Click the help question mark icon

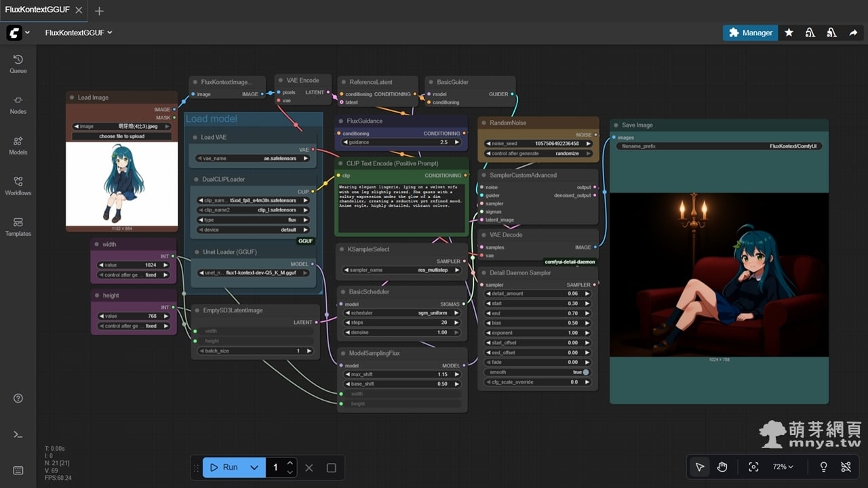pyautogui.click(x=18, y=399)
